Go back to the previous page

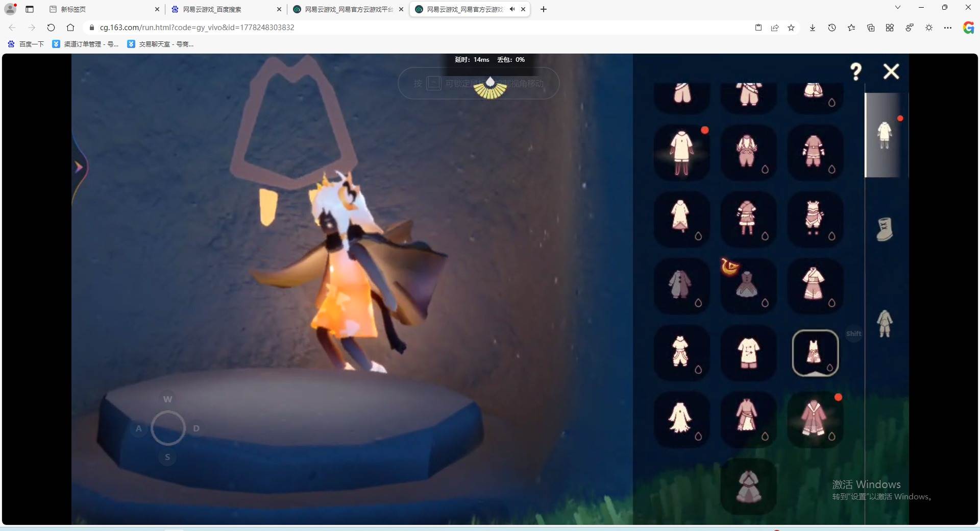click(12, 28)
